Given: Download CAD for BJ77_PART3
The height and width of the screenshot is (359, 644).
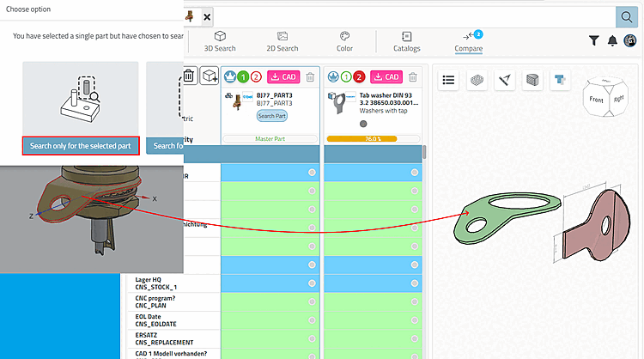Looking at the screenshot, I should coord(283,76).
